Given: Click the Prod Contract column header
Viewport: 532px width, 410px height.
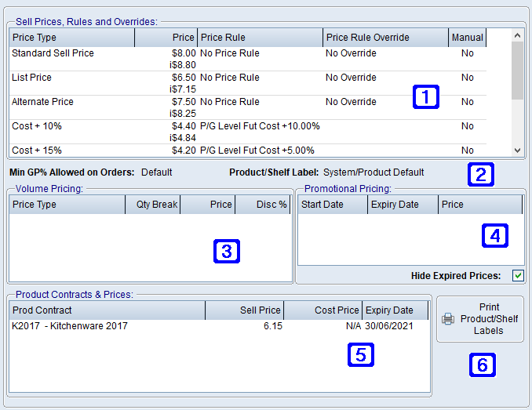Looking at the screenshot, I should pos(106,310).
